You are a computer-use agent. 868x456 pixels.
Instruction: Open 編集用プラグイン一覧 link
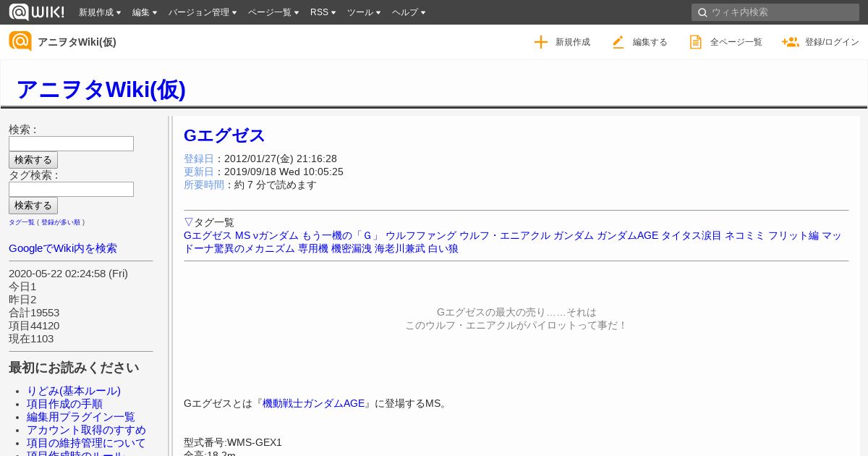point(81,417)
